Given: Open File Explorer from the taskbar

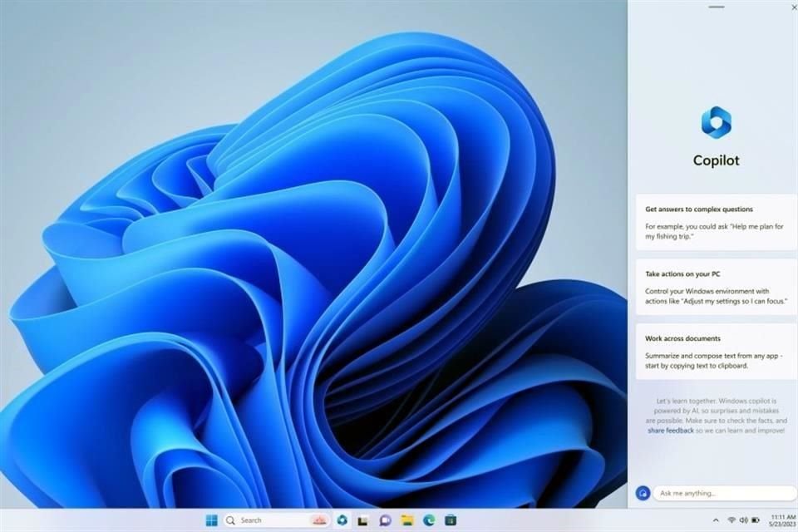Looking at the screenshot, I should [405, 520].
